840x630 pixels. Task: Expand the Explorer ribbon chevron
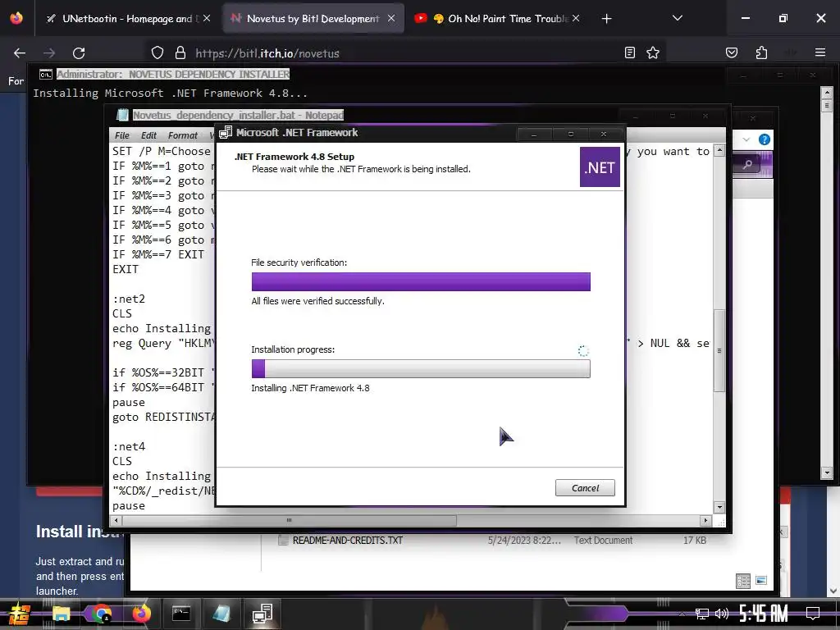click(746, 139)
